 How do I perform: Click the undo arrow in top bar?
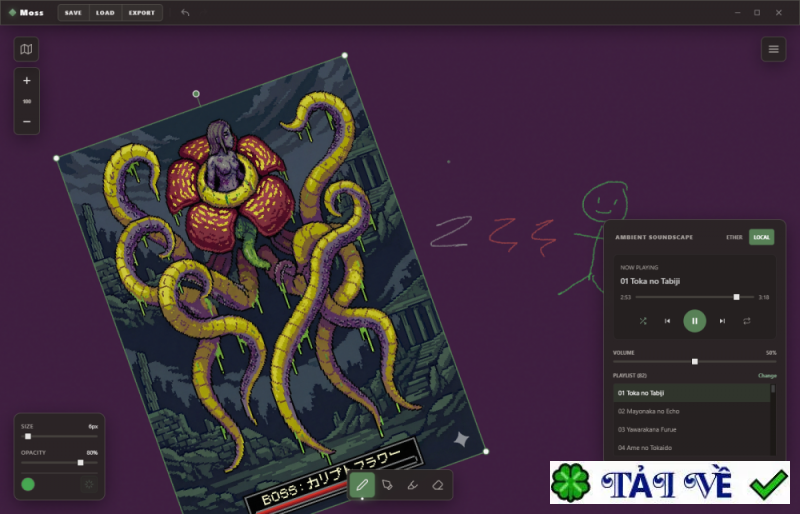[x=185, y=13]
